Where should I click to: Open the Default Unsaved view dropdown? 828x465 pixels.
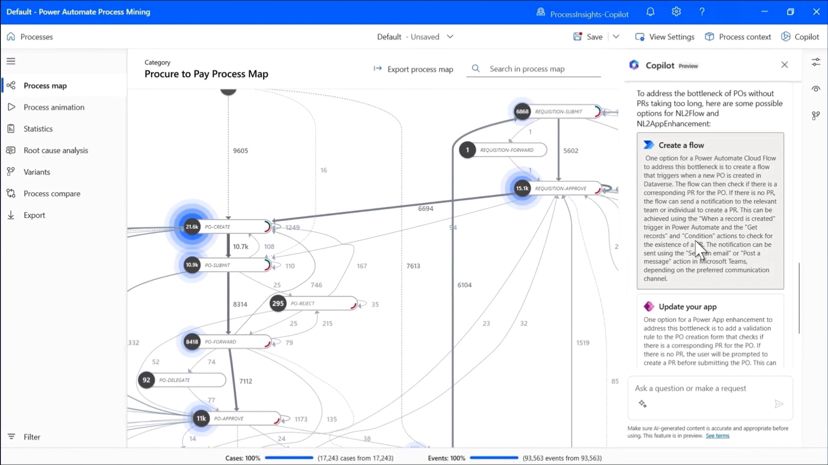point(414,37)
